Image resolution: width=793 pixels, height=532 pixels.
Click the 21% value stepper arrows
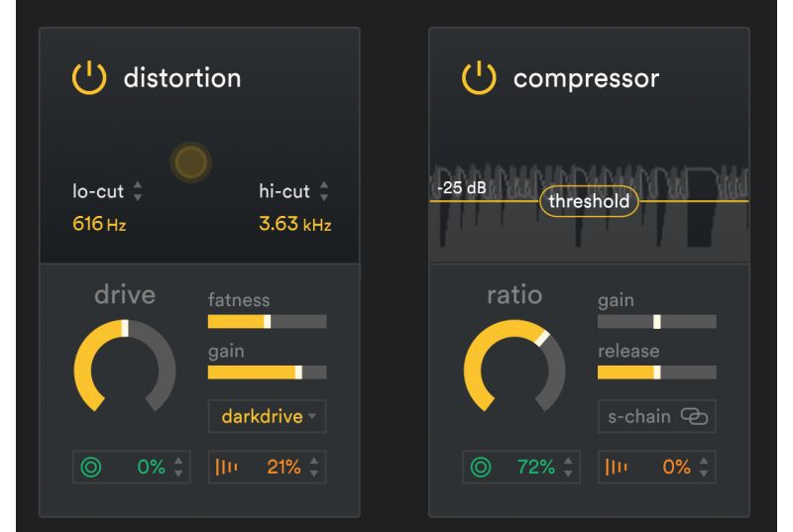pos(314,467)
